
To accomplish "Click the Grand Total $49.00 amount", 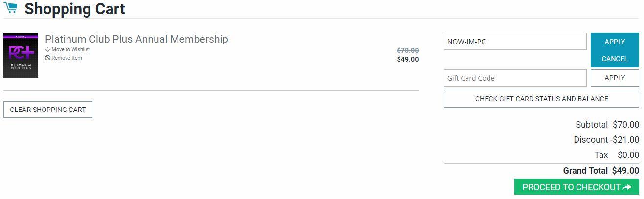I will point(625,171).
